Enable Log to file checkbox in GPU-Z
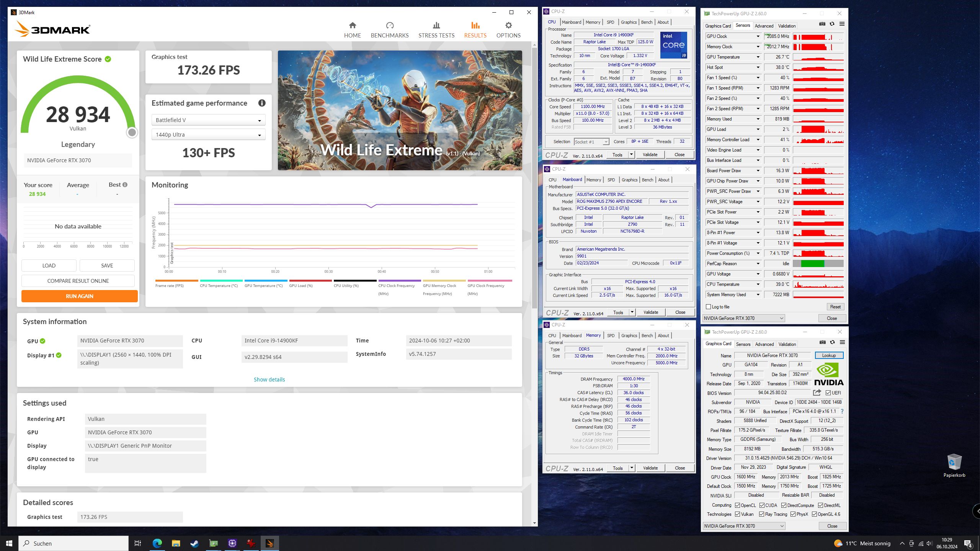This screenshot has width=980, height=551. [709, 307]
